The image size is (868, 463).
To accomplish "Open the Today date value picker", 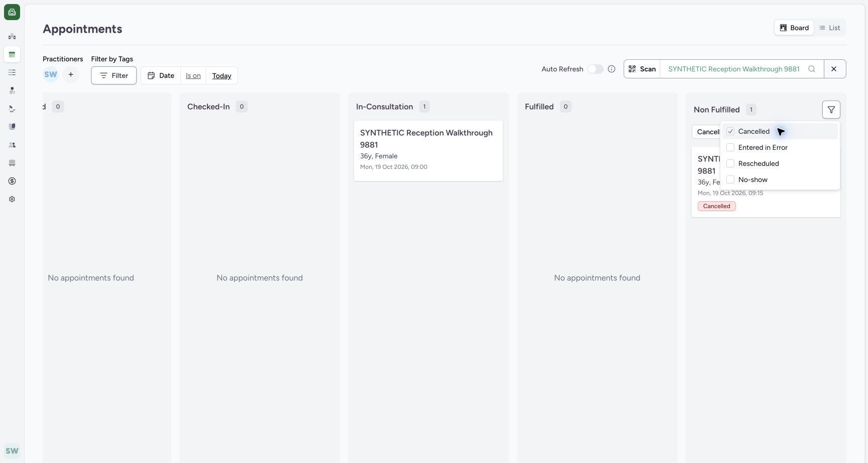I will (222, 75).
